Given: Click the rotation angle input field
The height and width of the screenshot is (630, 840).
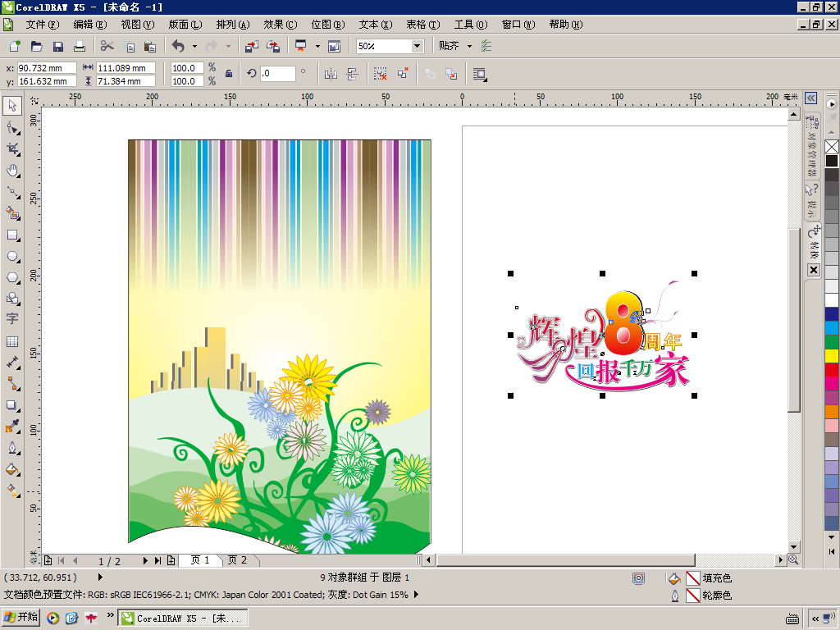Looking at the screenshot, I should [x=277, y=73].
